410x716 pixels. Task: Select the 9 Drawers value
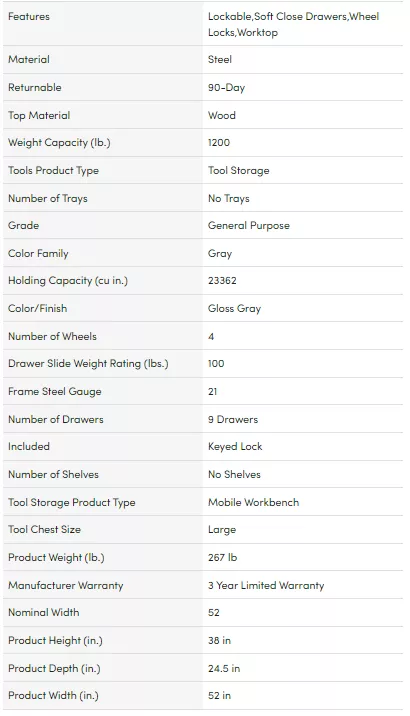point(233,419)
